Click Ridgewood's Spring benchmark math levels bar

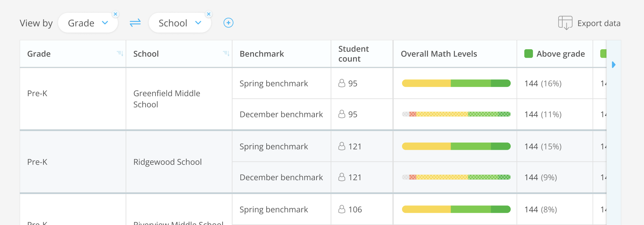pyautogui.click(x=456, y=146)
